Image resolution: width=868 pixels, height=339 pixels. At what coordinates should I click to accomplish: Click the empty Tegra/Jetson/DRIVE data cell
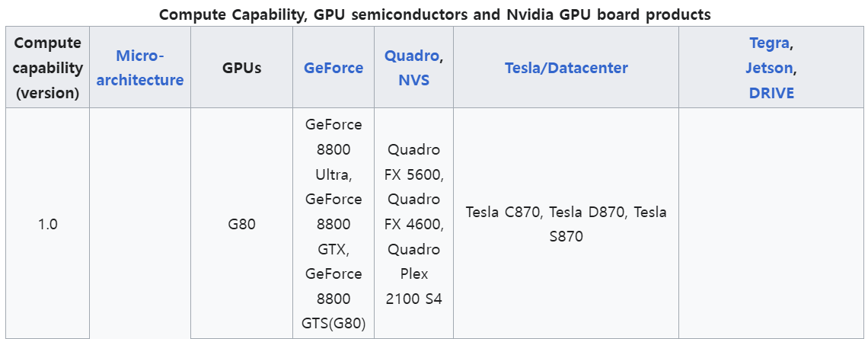771,224
